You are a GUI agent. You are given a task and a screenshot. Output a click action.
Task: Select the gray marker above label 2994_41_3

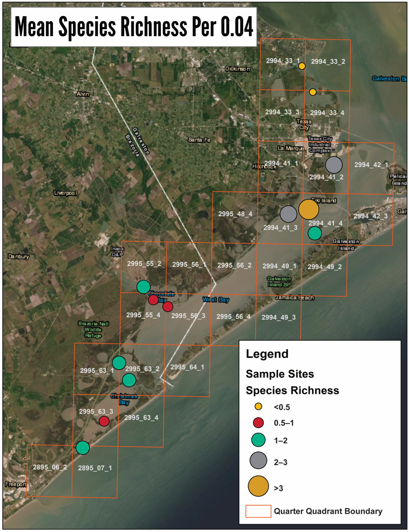pos(288,214)
